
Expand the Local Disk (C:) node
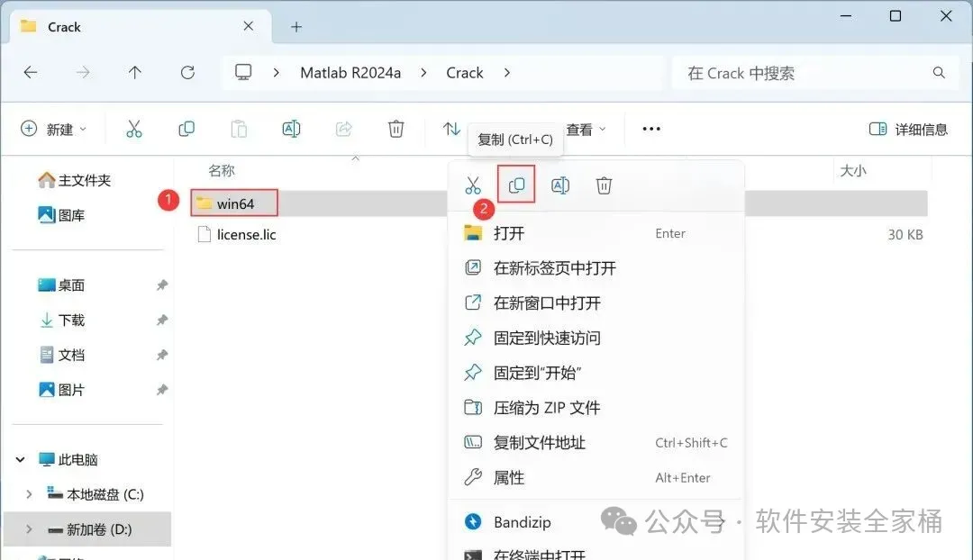(29, 494)
